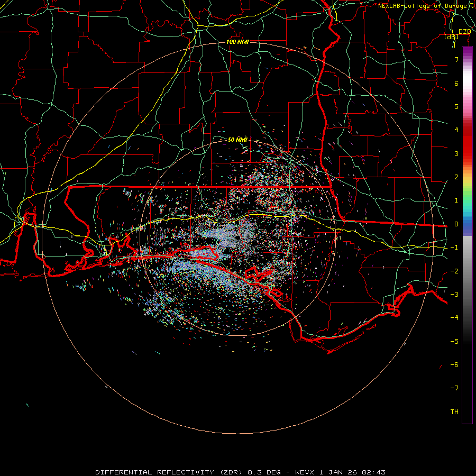This screenshot has height=476, width=476.
Task: Click the DZD product label above the scale
Action: click(464, 32)
